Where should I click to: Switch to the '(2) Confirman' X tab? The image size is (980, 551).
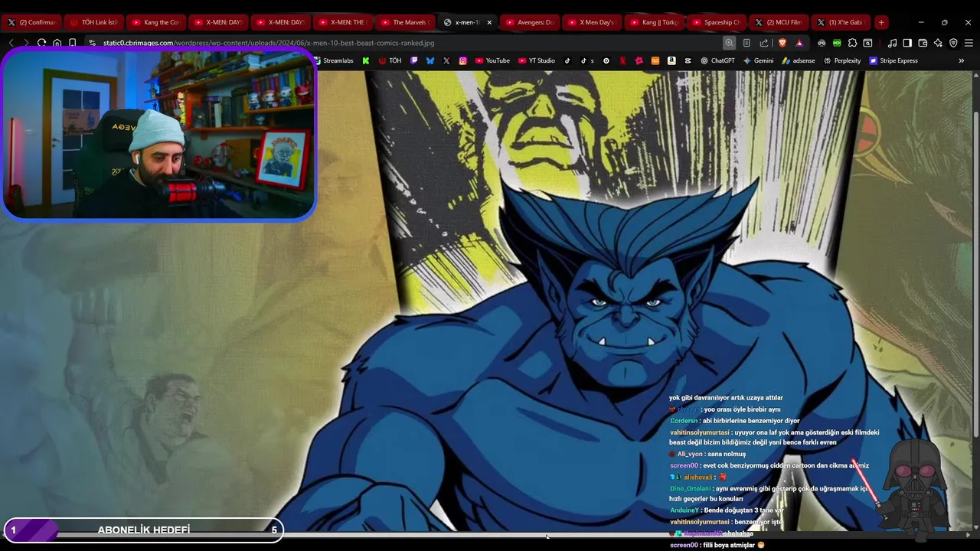click(31, 22)
